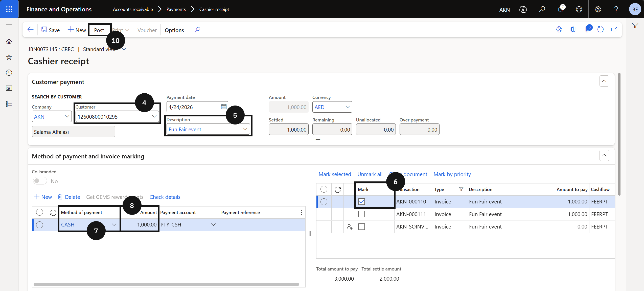644x291 pixels.
Task: Click Check details link
Action: coord(165,197)
